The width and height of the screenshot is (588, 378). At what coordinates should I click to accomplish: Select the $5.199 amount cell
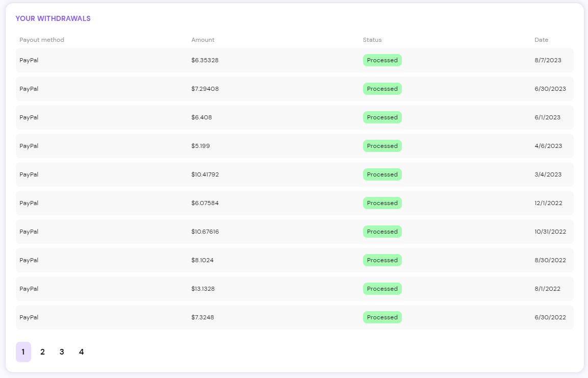point(200,146)
